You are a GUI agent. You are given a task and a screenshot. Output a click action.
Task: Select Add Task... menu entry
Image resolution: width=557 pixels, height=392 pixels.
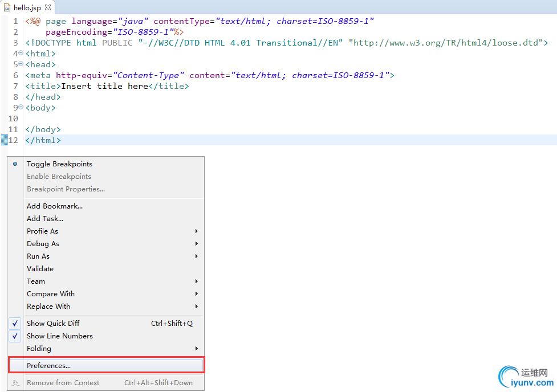(x=106, y=218)
